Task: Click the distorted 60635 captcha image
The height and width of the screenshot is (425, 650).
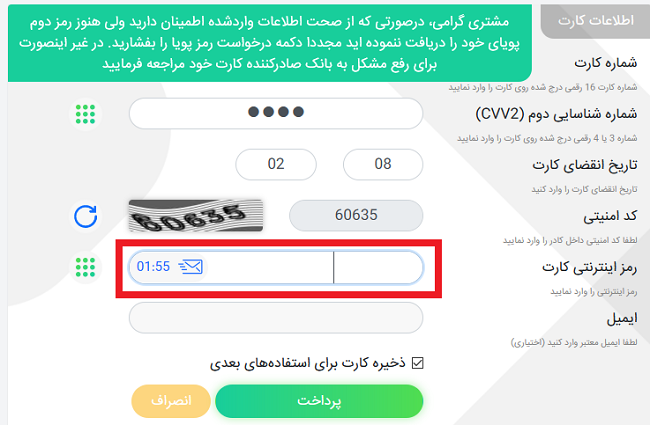Action: tap(196, 216)
